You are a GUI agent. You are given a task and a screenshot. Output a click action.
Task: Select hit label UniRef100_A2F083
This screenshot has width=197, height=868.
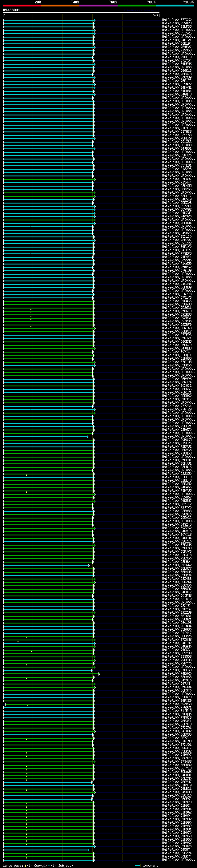click(x=177, y=511)
